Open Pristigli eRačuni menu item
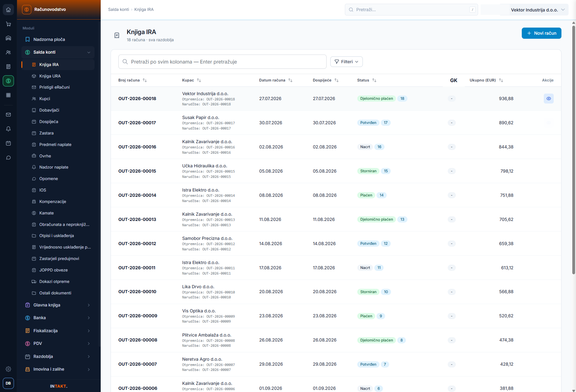The width and height of the screenshot is (576, 392). 58,87
